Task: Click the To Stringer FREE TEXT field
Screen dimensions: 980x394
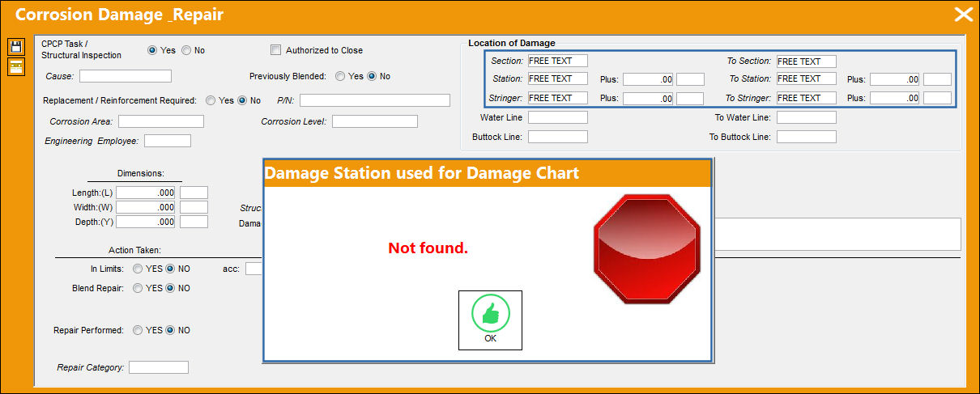Action: pos(806,98)
